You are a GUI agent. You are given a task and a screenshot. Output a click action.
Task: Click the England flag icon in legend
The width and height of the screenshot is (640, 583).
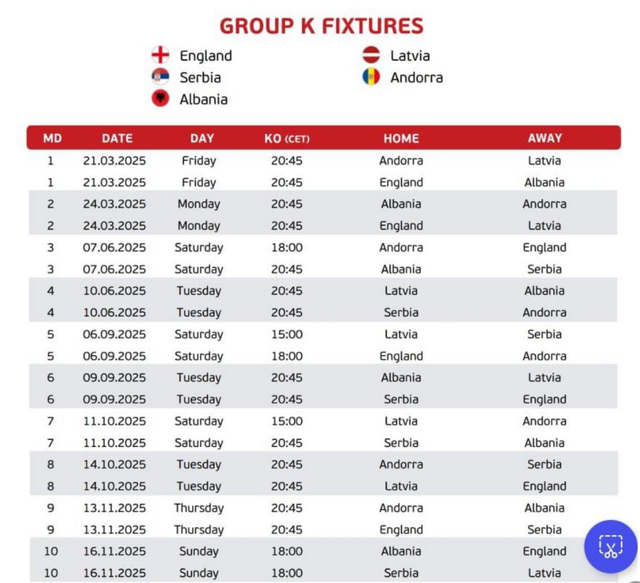click(160, 55)
